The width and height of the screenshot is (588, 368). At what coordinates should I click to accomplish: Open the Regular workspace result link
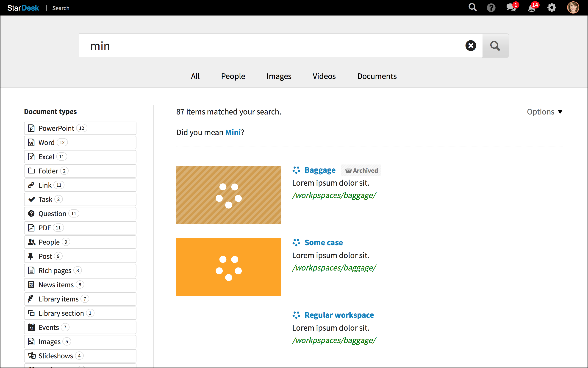(339, 315)
